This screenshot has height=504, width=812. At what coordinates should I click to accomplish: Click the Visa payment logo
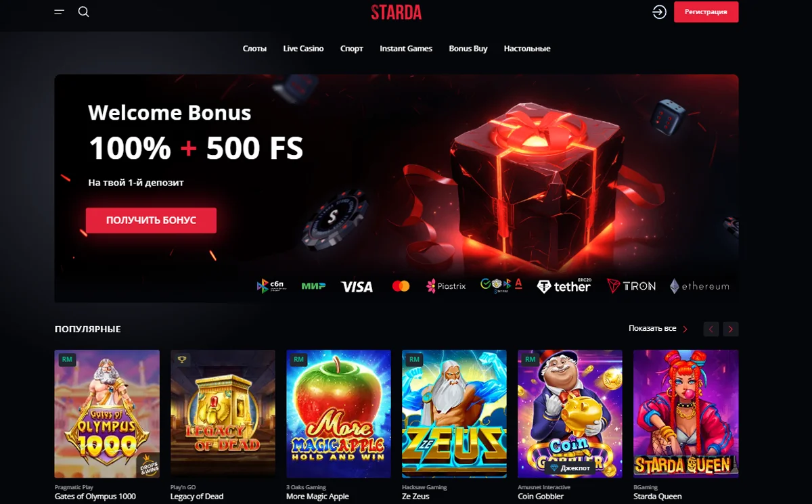(x=357, y=287)
